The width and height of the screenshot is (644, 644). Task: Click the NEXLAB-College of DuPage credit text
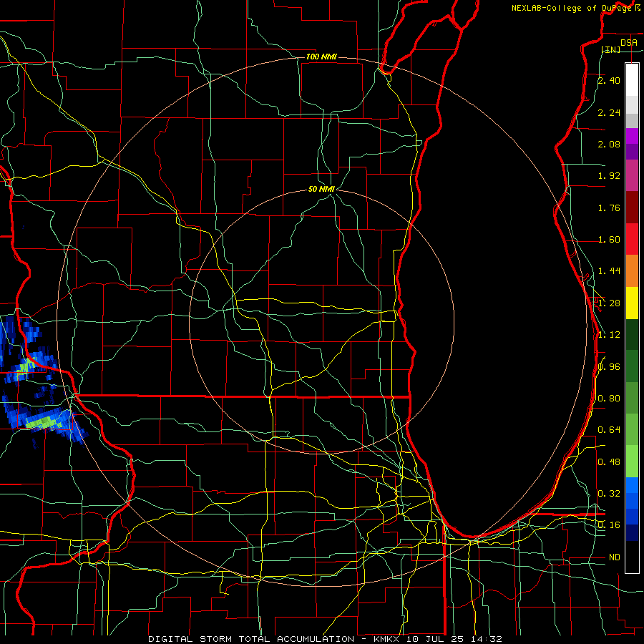pyautogui.click(x=571, y=8)
